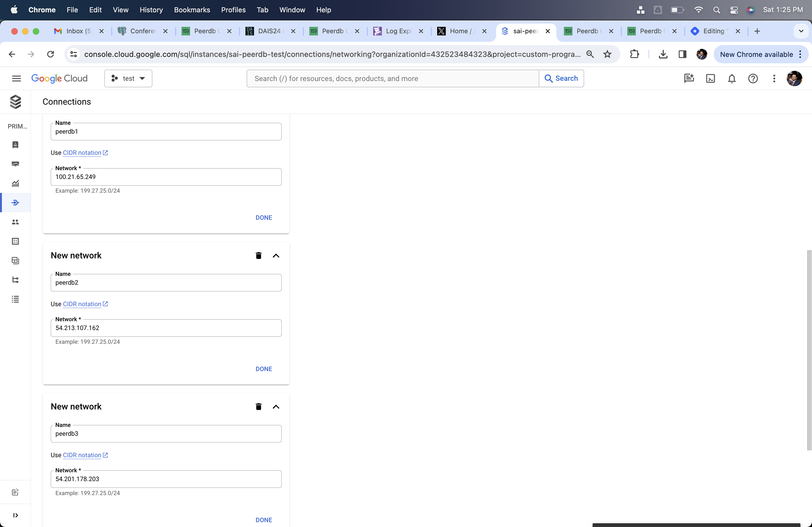The height and width of the screenshot is (527, 812).
Task: Click the Name field for peerdb3
Action: (166, 434)
